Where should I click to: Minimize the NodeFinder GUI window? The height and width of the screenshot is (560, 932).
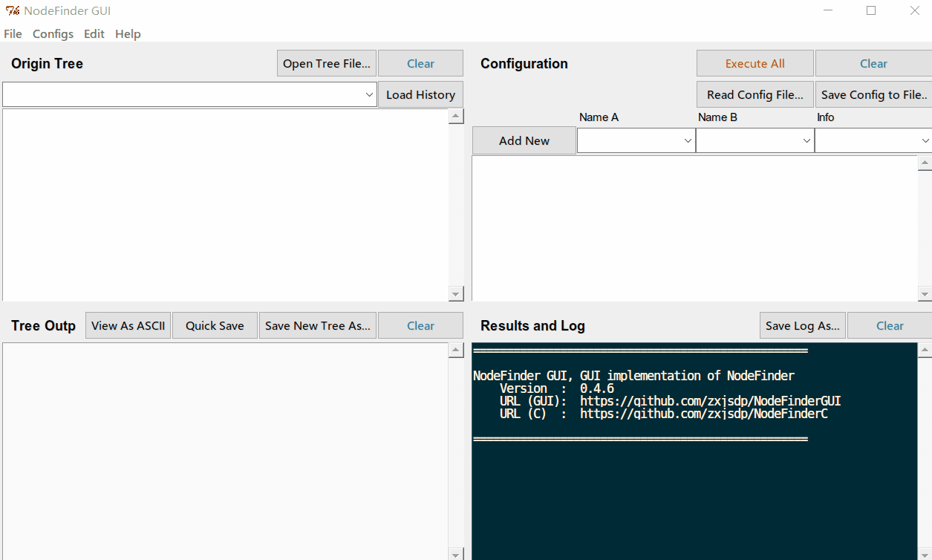pos(828,10)
